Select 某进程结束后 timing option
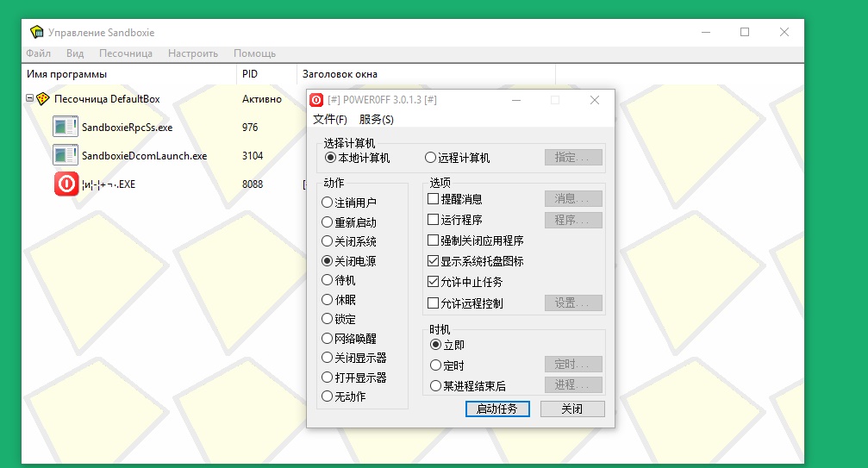Viewport: 868px width, 468px height. [x=468, y=386]
